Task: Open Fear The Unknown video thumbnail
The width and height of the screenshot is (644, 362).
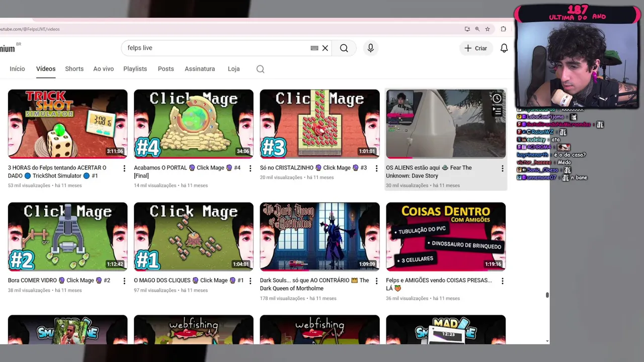Action: click(x=446, y=124)
